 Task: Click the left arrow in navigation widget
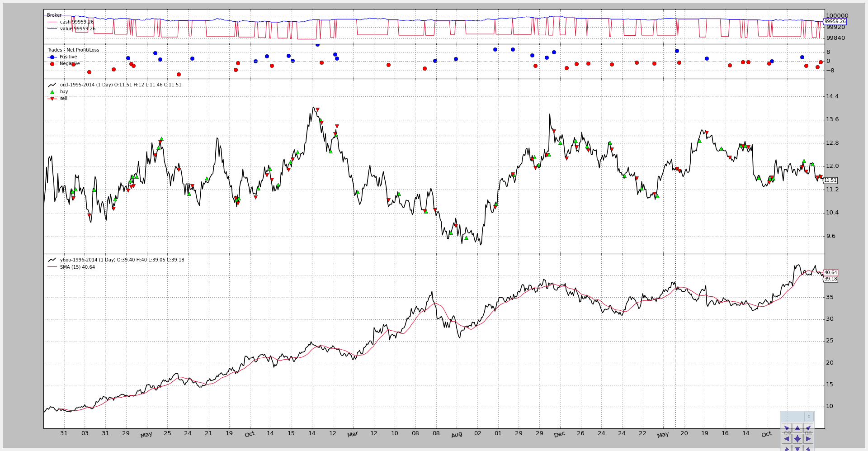pos(787,439)
